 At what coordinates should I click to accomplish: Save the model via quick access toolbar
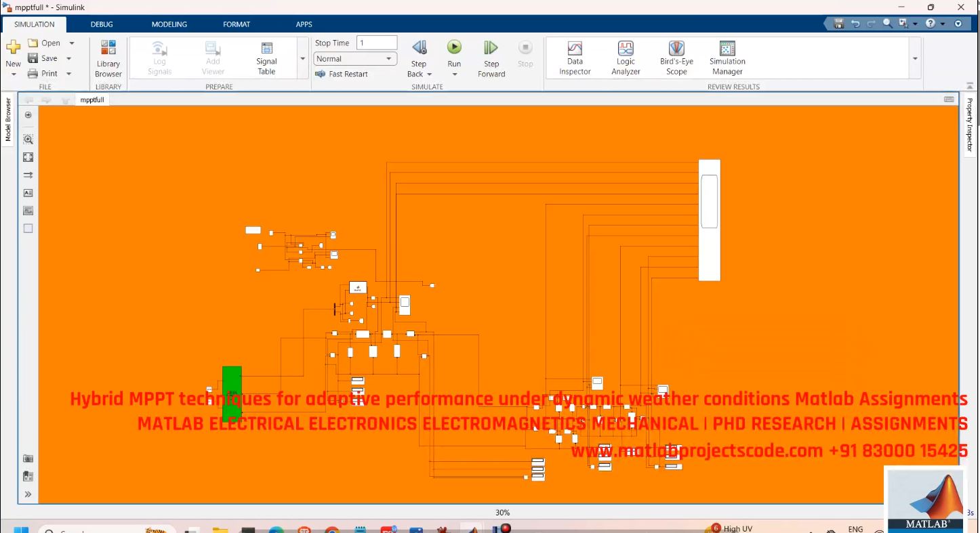(838, 22)
